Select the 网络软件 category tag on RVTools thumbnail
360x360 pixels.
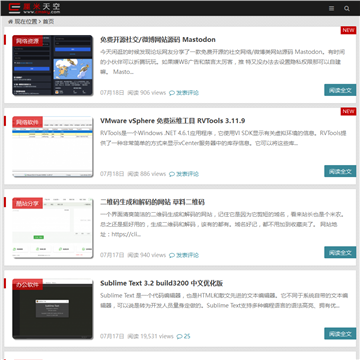[x=28, y=122]
